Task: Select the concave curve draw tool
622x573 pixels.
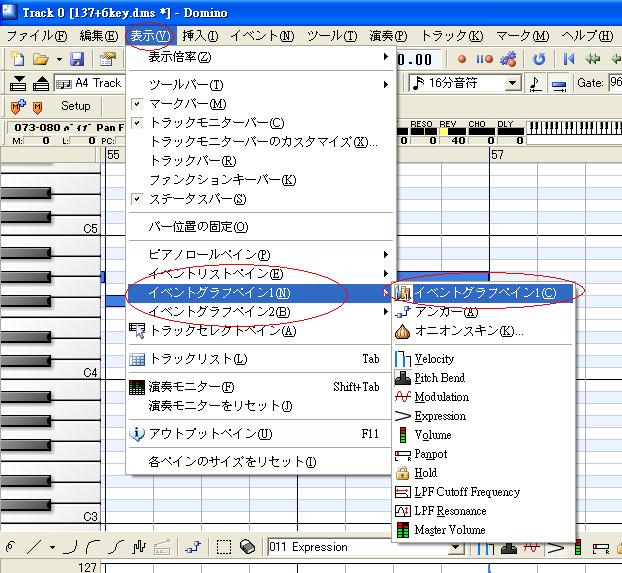Action: tap(93, 548)
